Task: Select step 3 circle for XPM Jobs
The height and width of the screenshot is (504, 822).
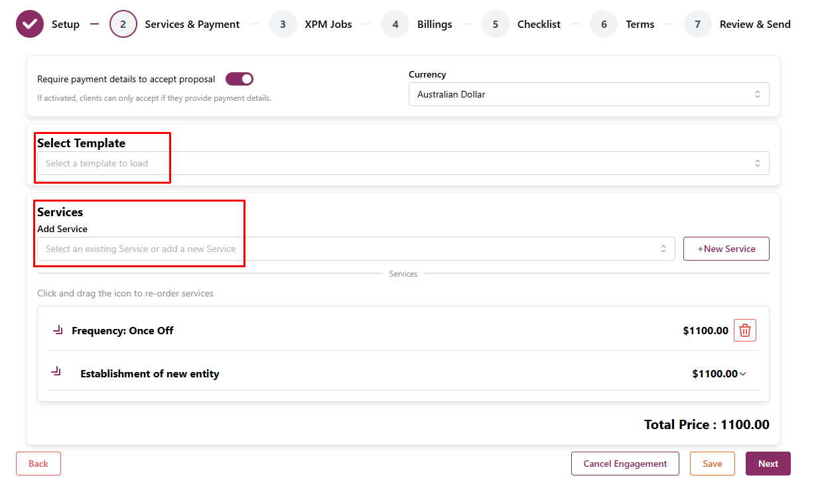Action: pos(283,24)
